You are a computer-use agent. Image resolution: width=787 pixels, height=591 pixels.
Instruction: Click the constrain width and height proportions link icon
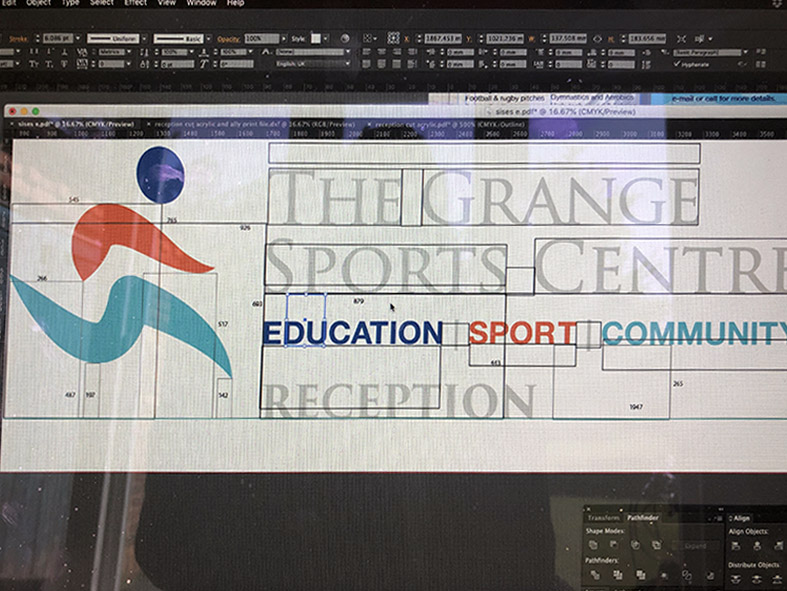tap(597, 39)
